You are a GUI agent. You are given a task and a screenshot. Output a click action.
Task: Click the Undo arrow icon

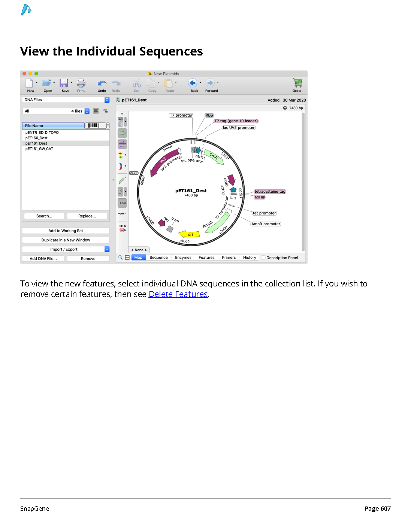pyautogui.click(x=102, y=83)
